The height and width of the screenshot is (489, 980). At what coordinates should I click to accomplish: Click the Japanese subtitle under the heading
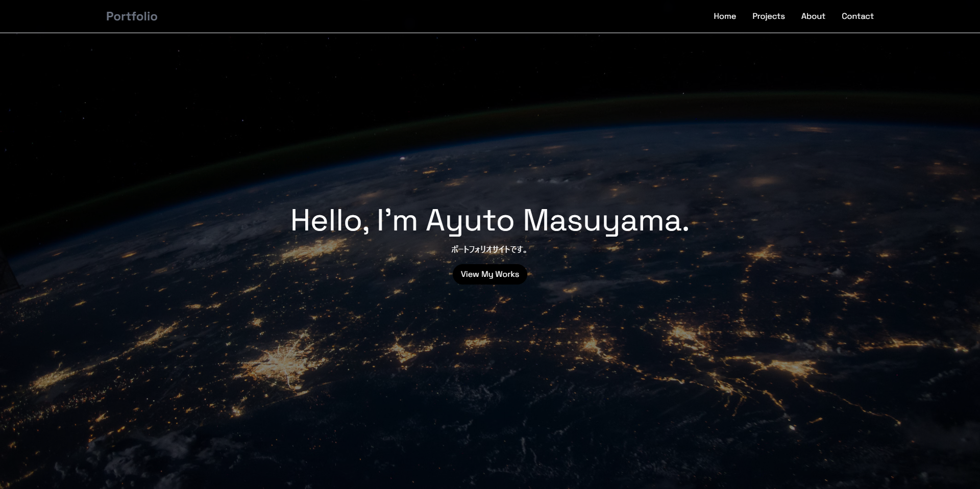(x=489, y=249)
